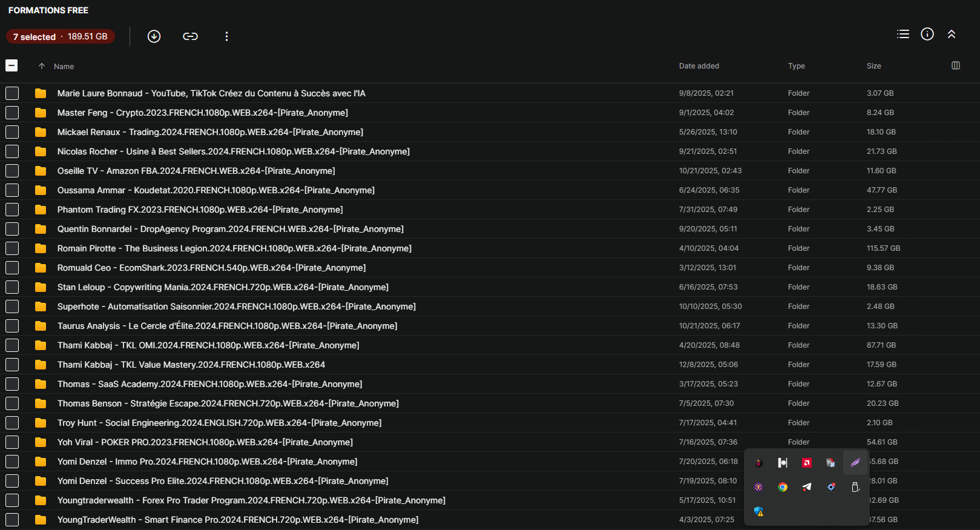This screenshot has width=980, height=530.
Task: Check the Mickael Renaux Trading row checkbox
Action: coord(12,132)
